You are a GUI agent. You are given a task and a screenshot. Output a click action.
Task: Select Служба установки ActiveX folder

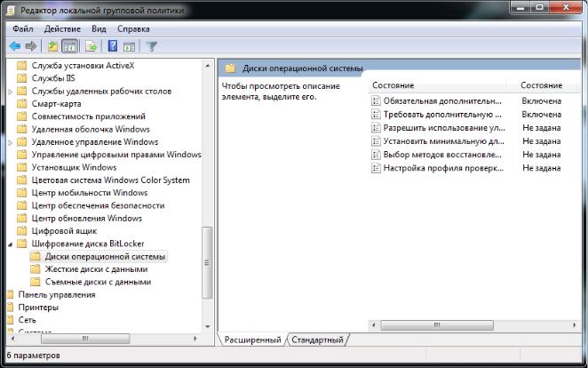(83, 65)
